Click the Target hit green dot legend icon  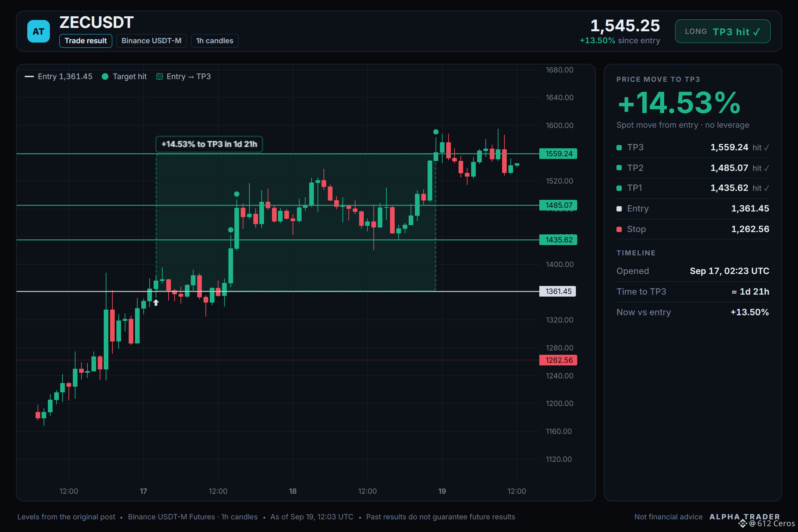[105, 77]
